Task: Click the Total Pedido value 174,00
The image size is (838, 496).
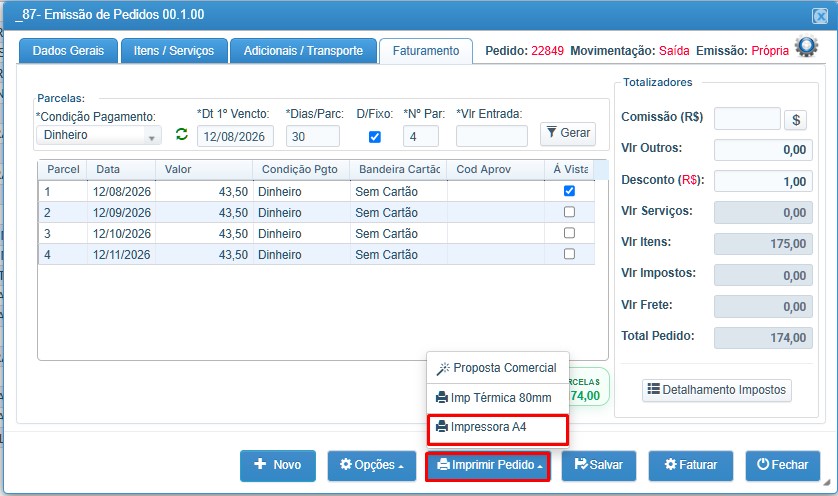Action: (x=763, y=338)
